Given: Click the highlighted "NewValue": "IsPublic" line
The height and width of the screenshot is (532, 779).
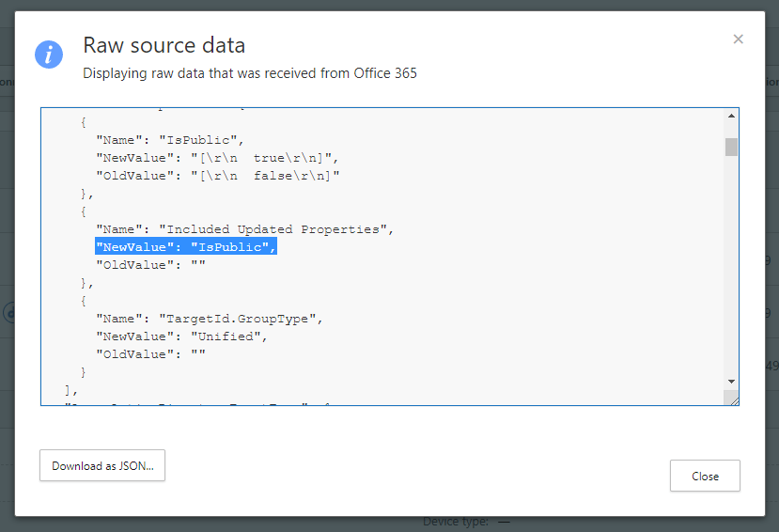Looking at the screenshot, I should [186, 247].
